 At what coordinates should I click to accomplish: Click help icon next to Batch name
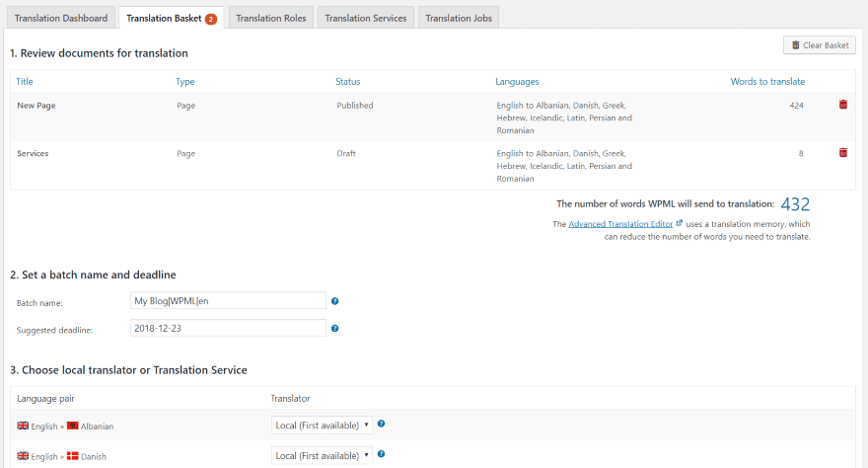coord(335,301)
